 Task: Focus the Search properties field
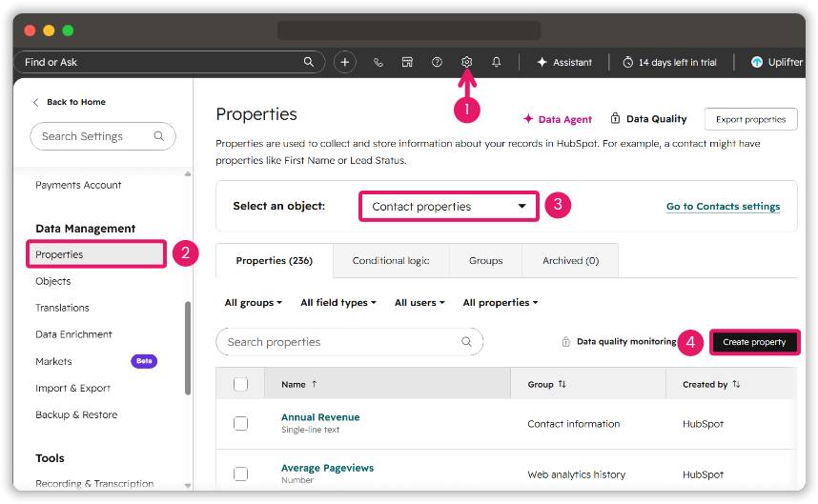(350, 342)
